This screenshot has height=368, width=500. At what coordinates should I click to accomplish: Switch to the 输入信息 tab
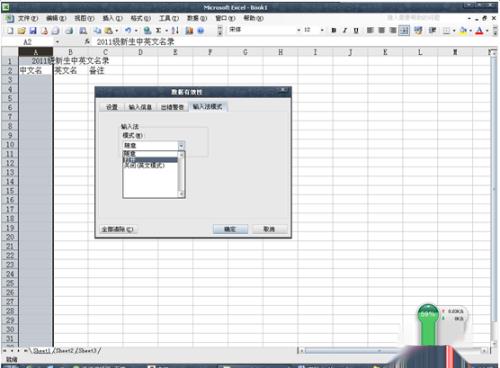point(140,107)
